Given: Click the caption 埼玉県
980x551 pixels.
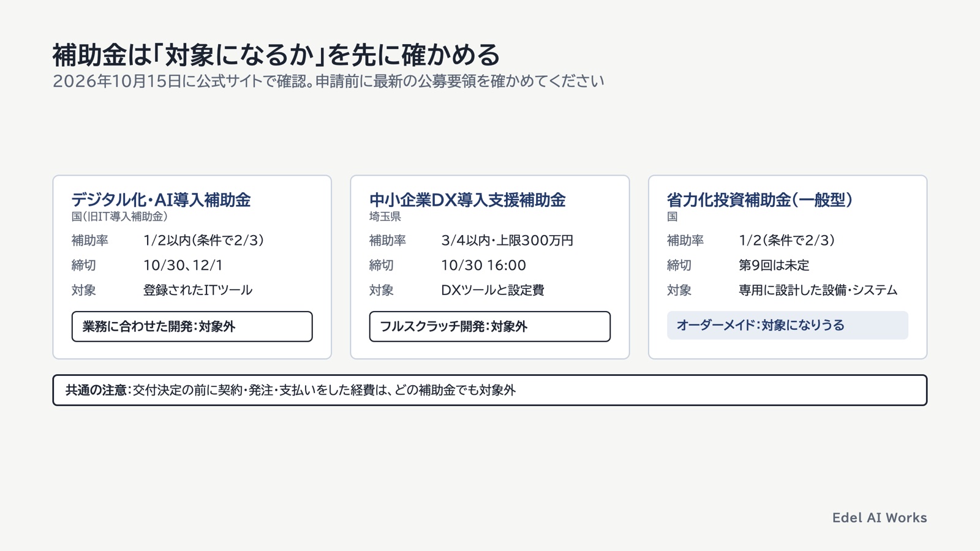Looking at the screenshot, I should 385,217.
